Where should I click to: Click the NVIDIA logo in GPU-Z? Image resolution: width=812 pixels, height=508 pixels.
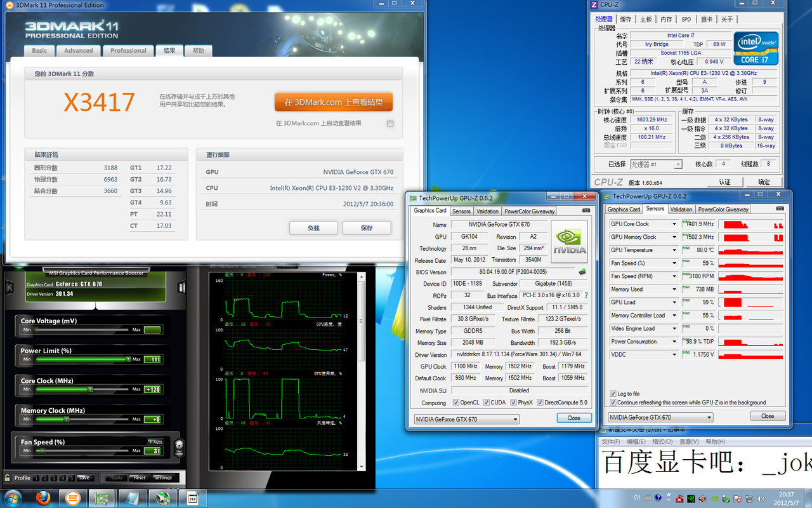click(570, 241)
